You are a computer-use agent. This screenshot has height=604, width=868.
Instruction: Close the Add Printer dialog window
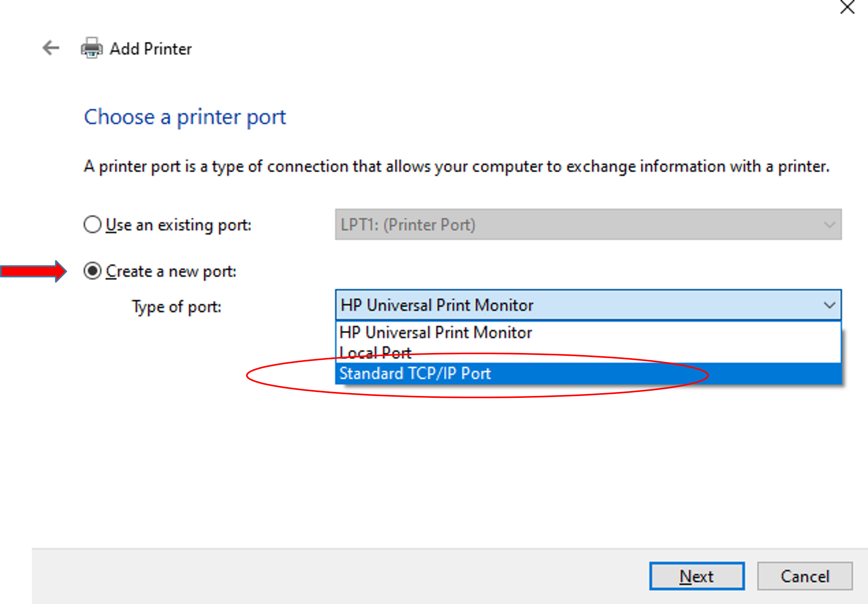click(x=847, y=7)
